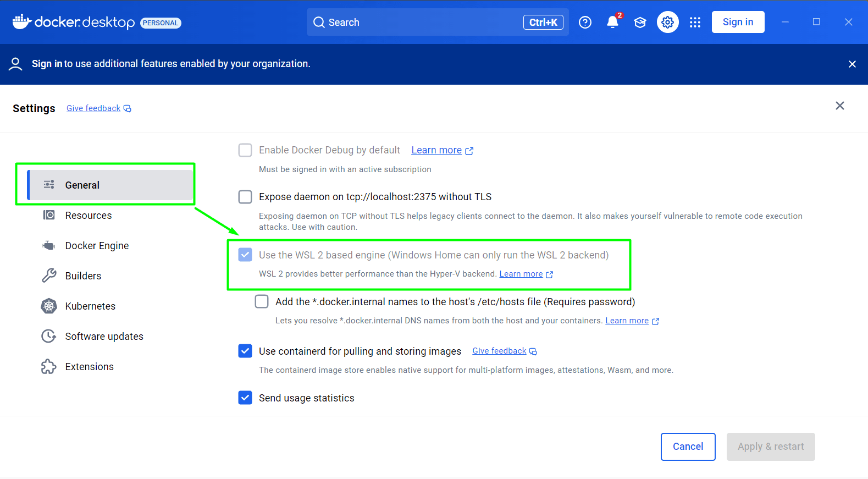Image resolution: width=868 pixels, height=479 pixels.
Task: Click the Software updates clock icon
Action: [49, 336]
